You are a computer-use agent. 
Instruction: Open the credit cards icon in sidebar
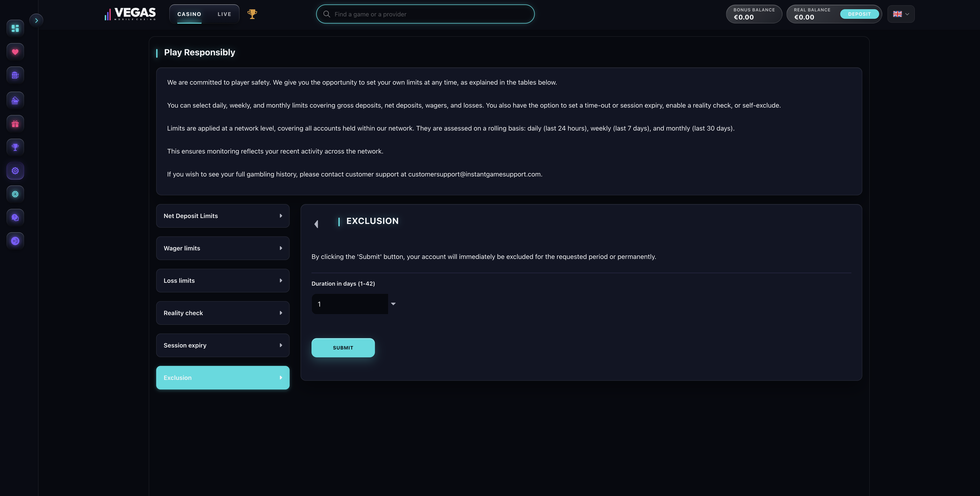click(15, 100)
